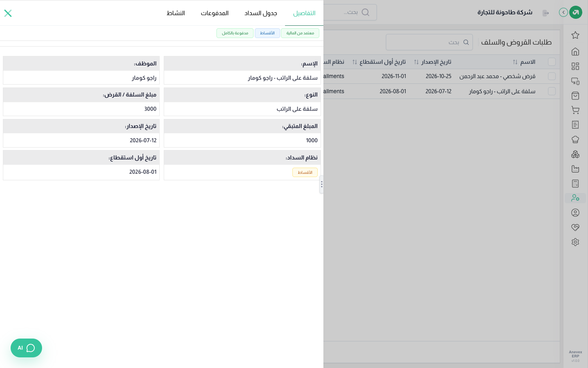Click the favorites star icon in sidebar
Screen dimensions: 588x368
575,35
